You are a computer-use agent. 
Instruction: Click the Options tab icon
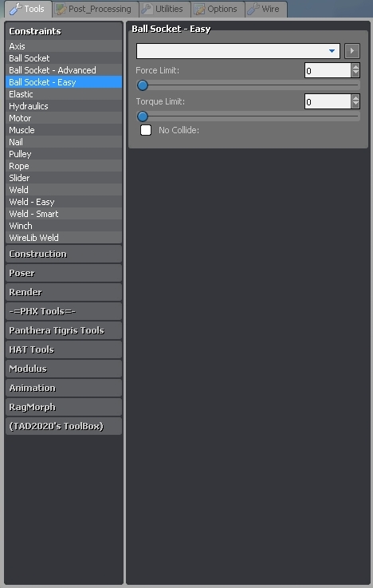199,9
